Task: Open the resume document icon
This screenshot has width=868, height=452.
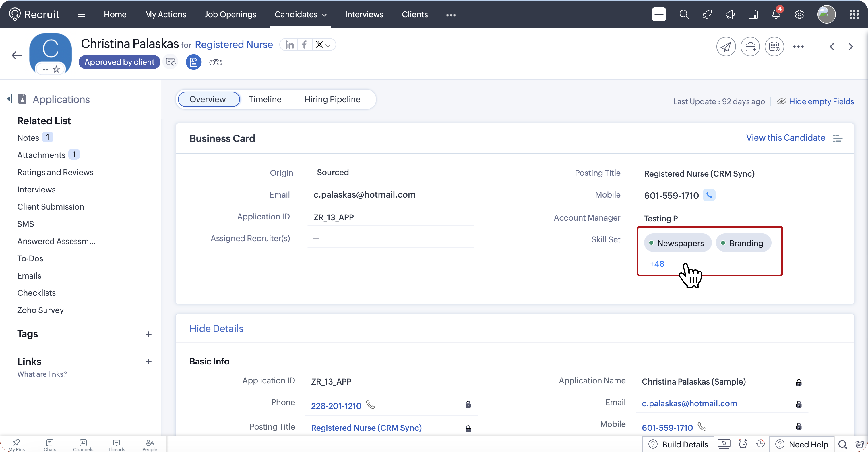Action: pos(193,62)
